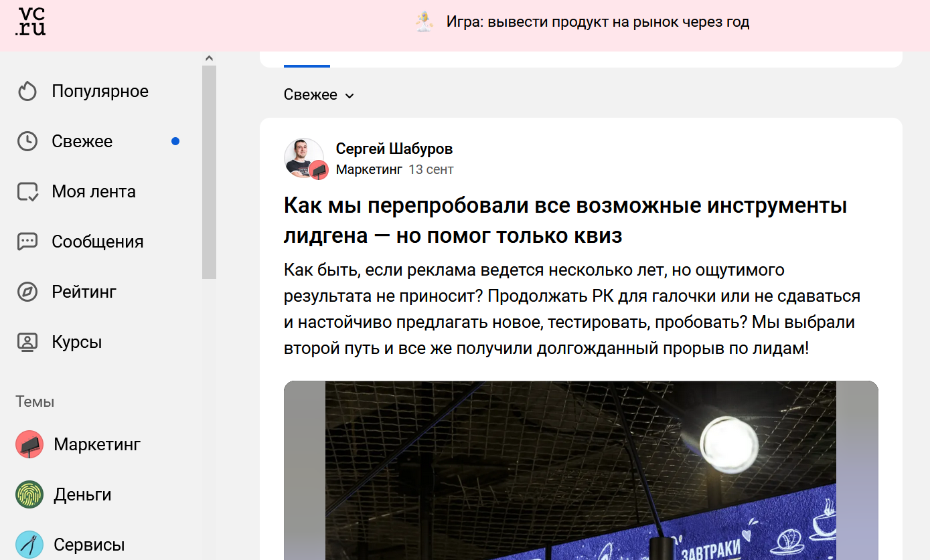930x560 pixels.
Task: Click the chat bubble icon for Сообщения
Action: [x=27, y=242]
